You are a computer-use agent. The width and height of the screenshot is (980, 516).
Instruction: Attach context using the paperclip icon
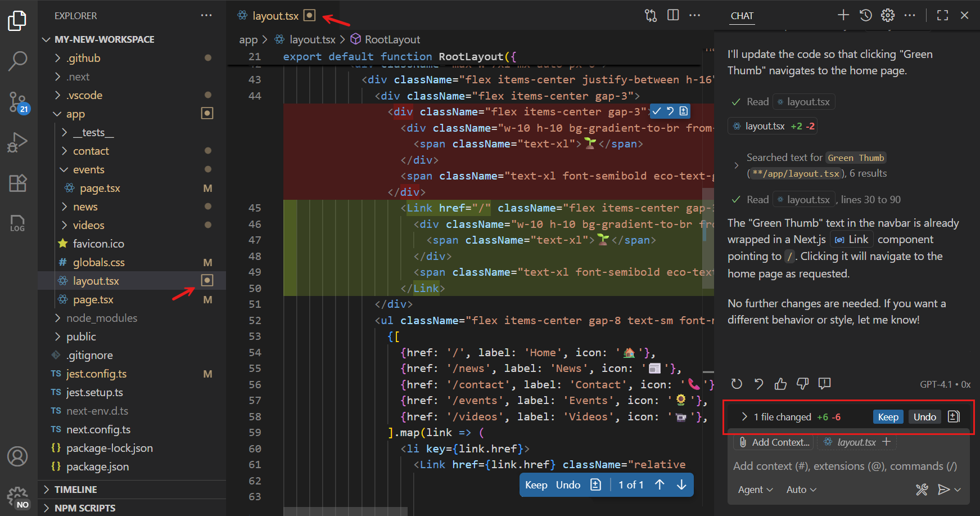pyautogui.click(x=743, y=442)
